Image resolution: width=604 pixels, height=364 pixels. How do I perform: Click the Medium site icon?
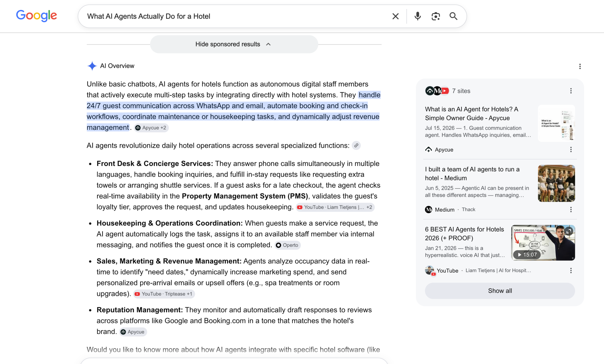pyautogui.click(x=428, y=210)
